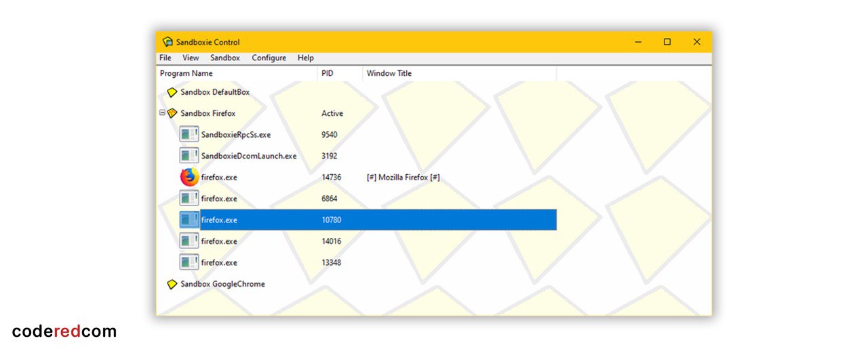868x347 pixels.
Task: Open the View menu
Action: (x=191, y=58)
